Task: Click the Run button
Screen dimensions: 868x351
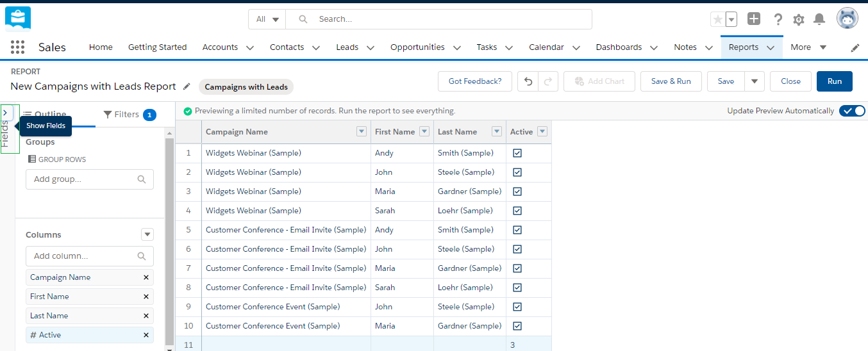Action: coord(834,81)
